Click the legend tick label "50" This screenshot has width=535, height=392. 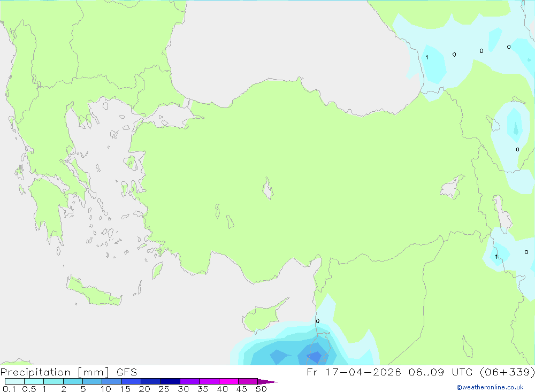(262, 389)
